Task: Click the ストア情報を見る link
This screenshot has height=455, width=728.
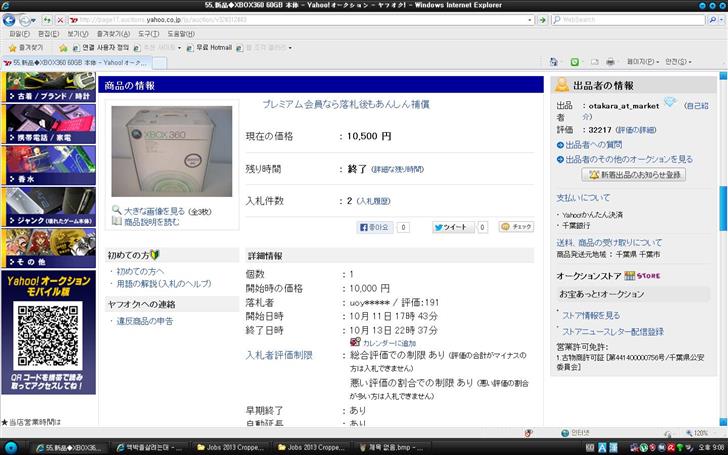Action: [591, 316]
